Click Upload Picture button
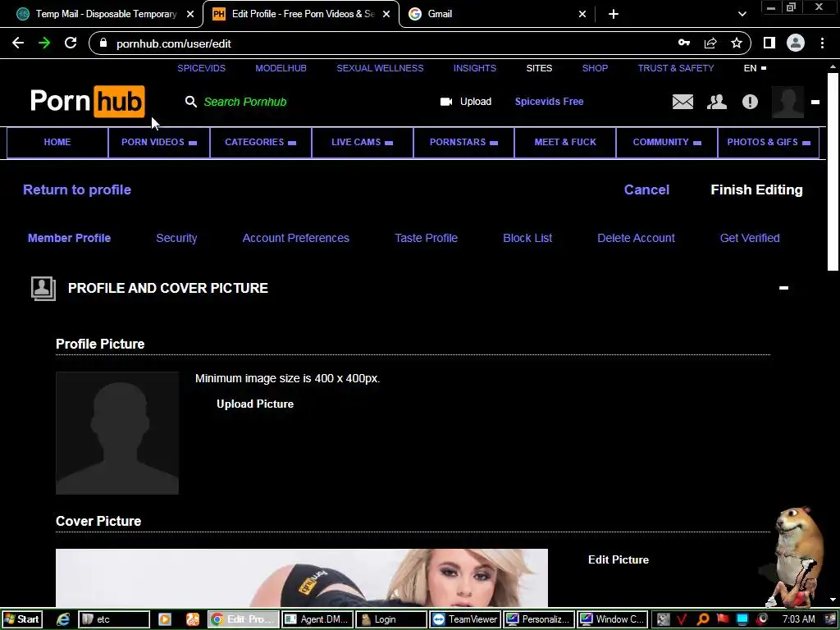 (255, 404)
